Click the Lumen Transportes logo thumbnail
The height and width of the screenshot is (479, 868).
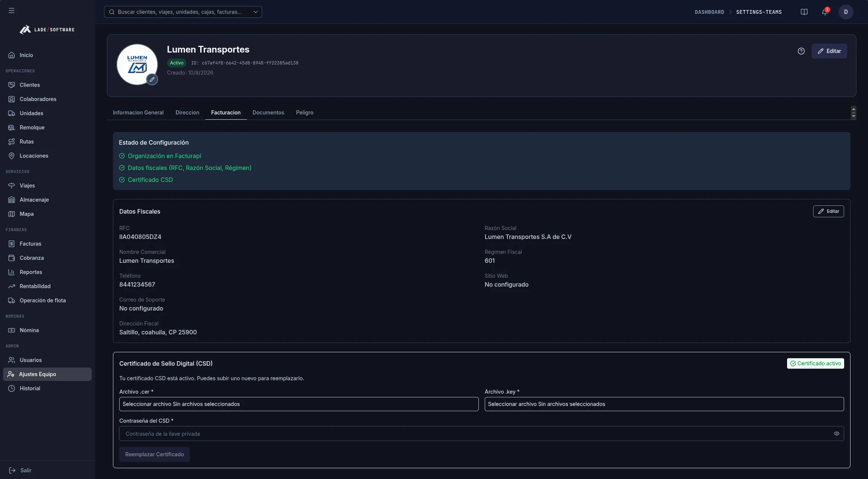pyautogui.click(x=137, y=64)
